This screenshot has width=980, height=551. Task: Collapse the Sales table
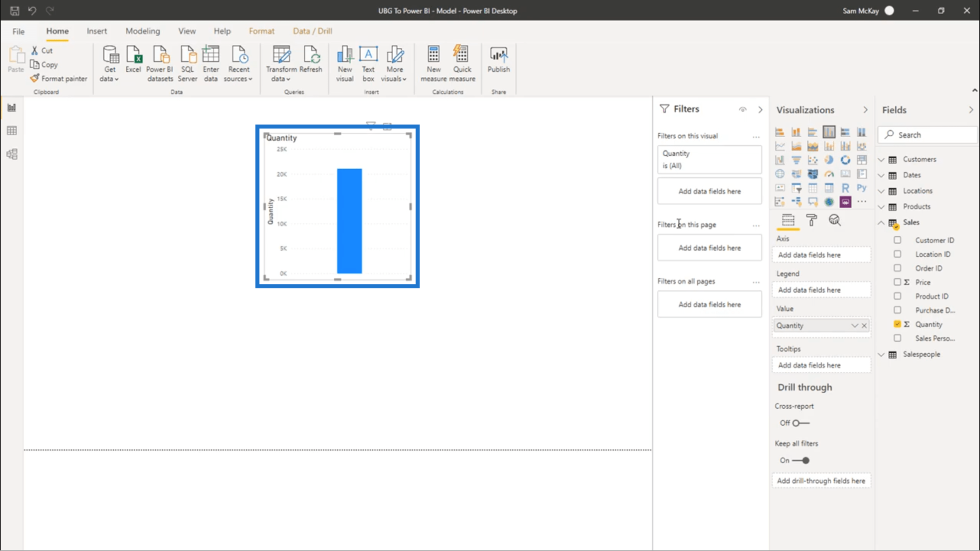click(x=881, y=222)
